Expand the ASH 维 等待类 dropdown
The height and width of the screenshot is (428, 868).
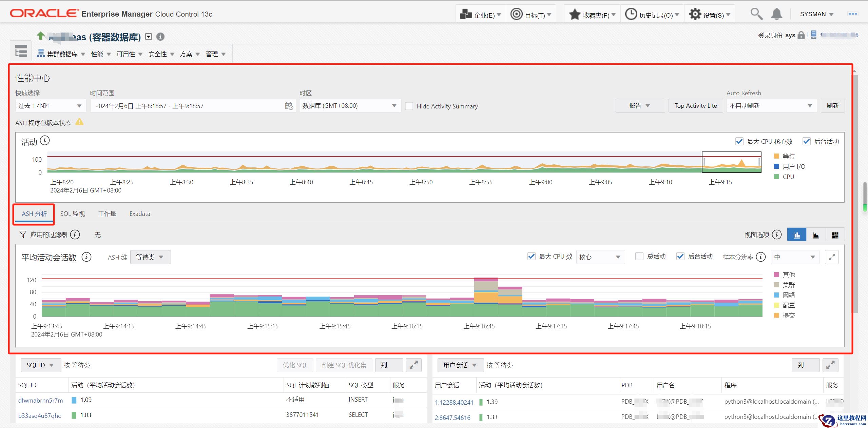pyautogui.click(x=150, y=257)
